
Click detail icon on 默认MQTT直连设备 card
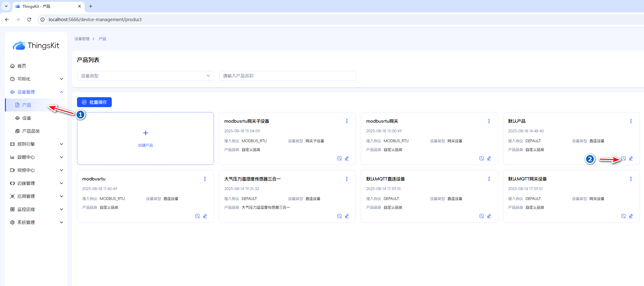click(x=481, y=216)
